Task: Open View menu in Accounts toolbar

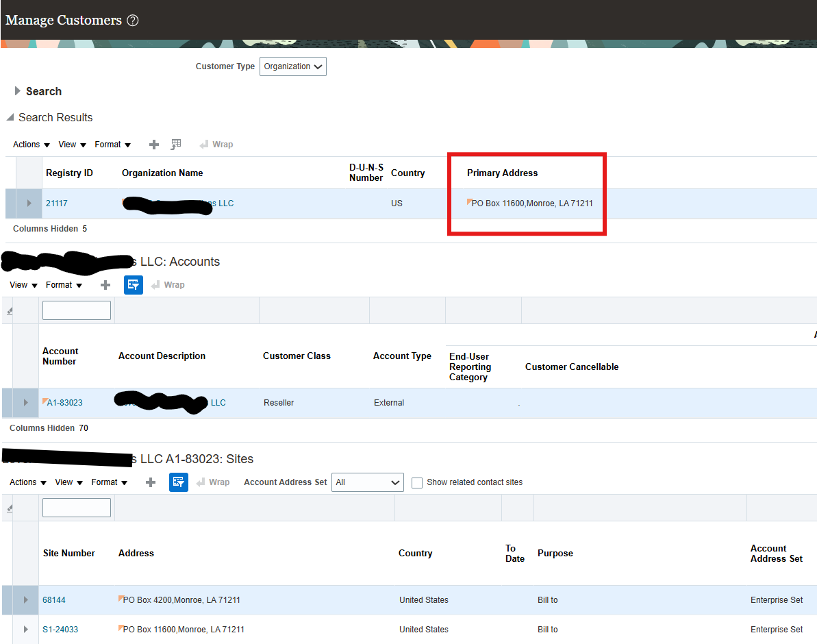Action: pos(23,285)
